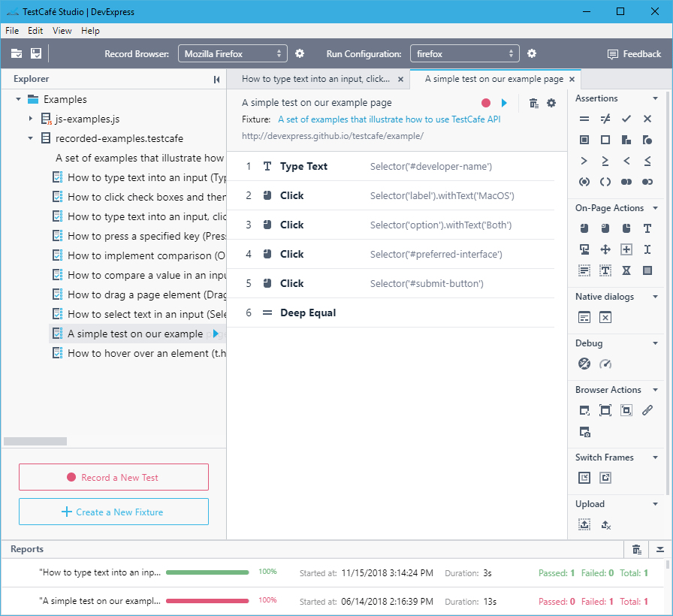Screen dimensions: 673x616
Task: Add the Navigate To link action
Action: tap(647, 410)
